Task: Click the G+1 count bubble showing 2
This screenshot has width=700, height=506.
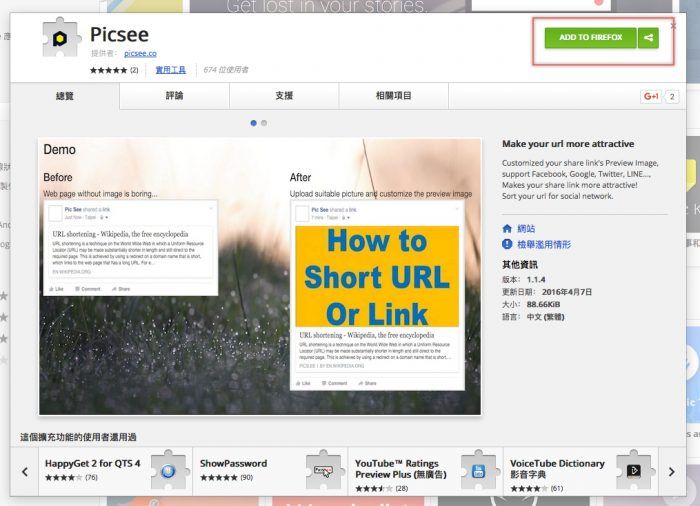Action: (672, 96)
